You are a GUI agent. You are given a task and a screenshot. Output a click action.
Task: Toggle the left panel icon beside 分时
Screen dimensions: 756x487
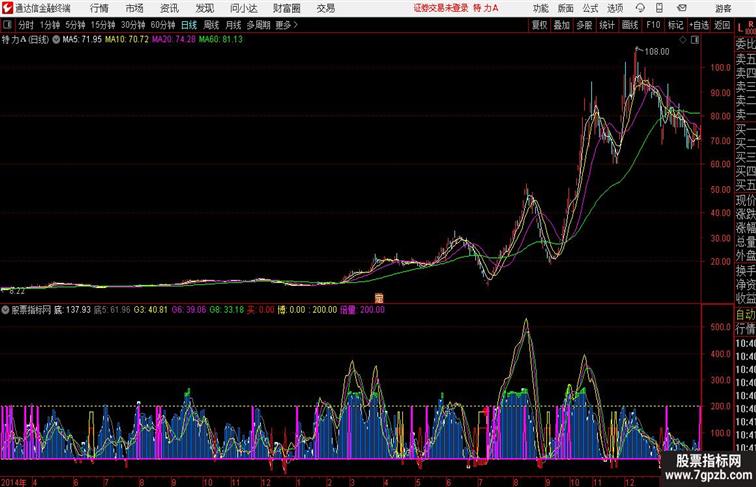click(x=7, y=25)
